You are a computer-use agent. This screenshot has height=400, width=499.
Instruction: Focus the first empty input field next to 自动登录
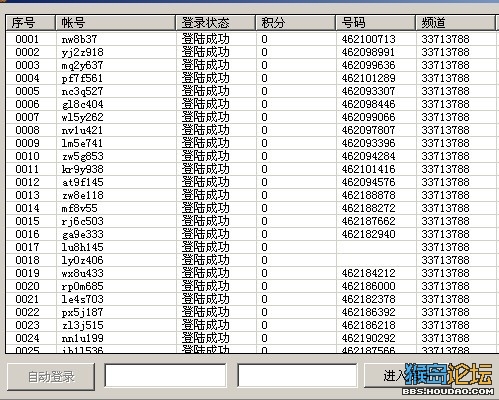(165, 375)
